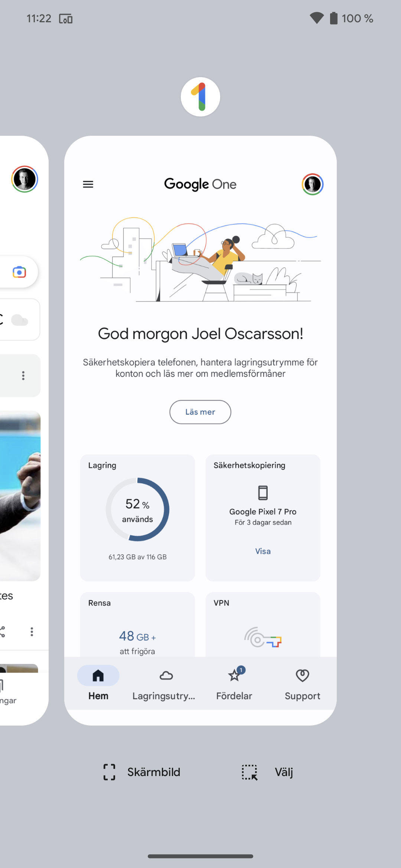Tap the three-dot menu in left app
This screenshot has height=868, width=401.
pos(23,376)
